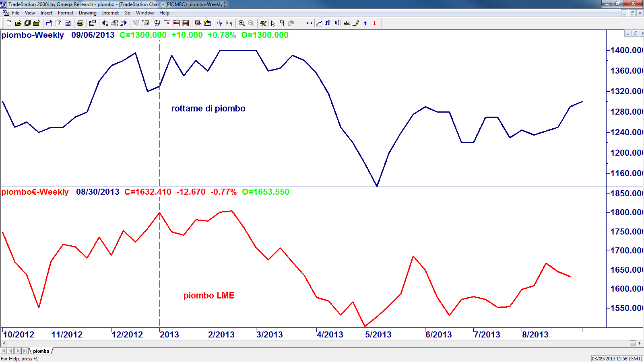Open the Window menu
Viewport: 644px width, 362px height.
point(145,13)
